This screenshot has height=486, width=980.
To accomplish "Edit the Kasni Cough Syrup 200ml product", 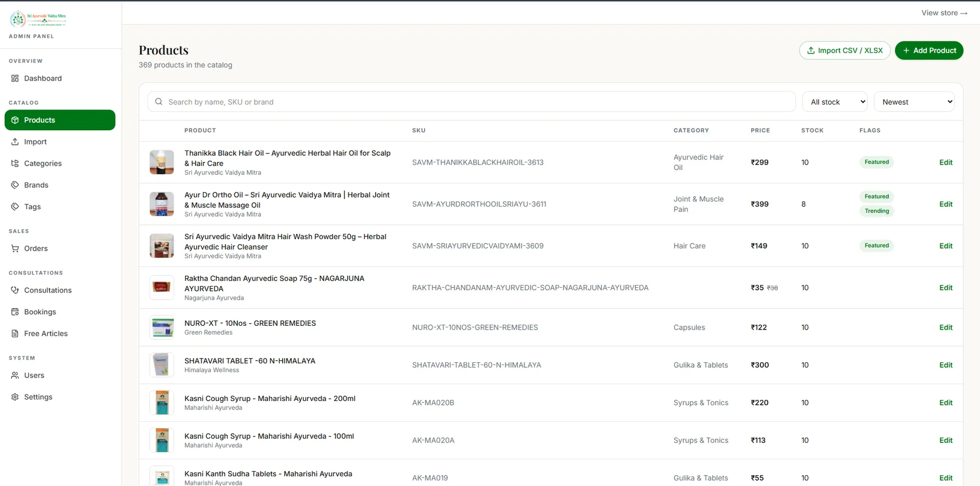I will point(946,403).
